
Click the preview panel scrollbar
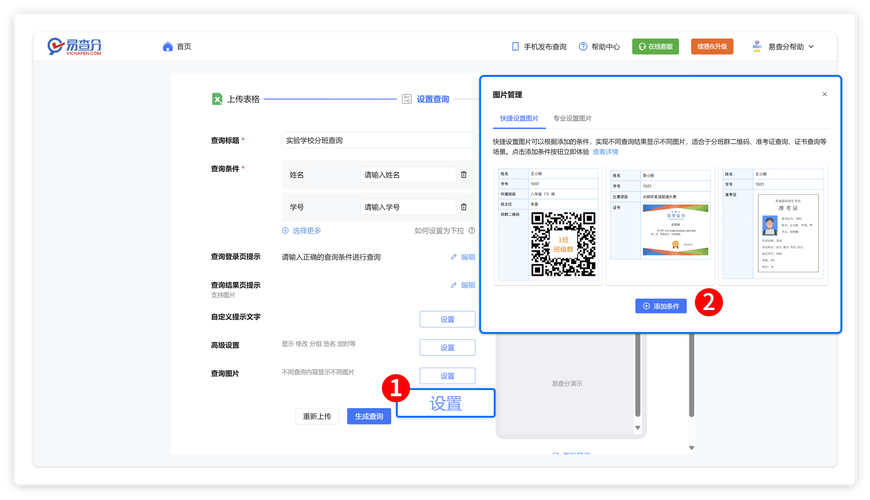point(638,375)
